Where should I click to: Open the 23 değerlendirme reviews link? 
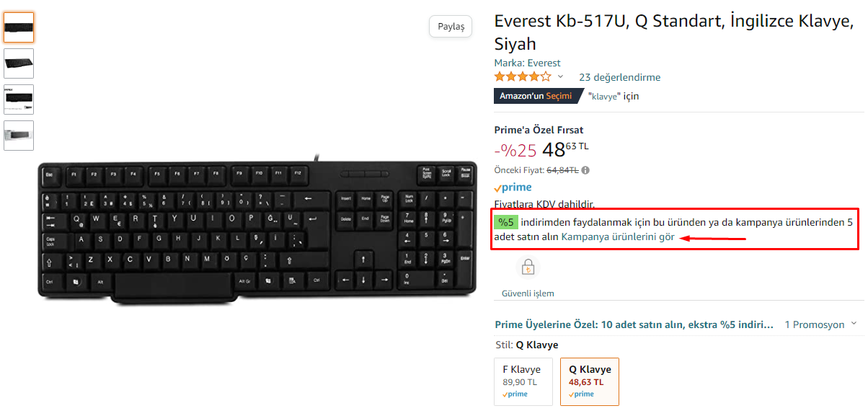pyautogui.click(x=619, y=77)
